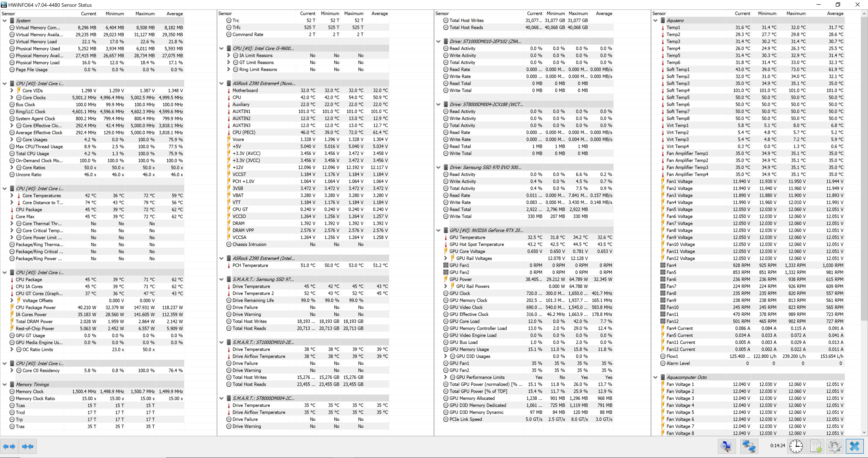Screen dimensions: 868x458
Task: Close sensors with the blue X icon
Action: pyautogui.click(x=854, y=446)
